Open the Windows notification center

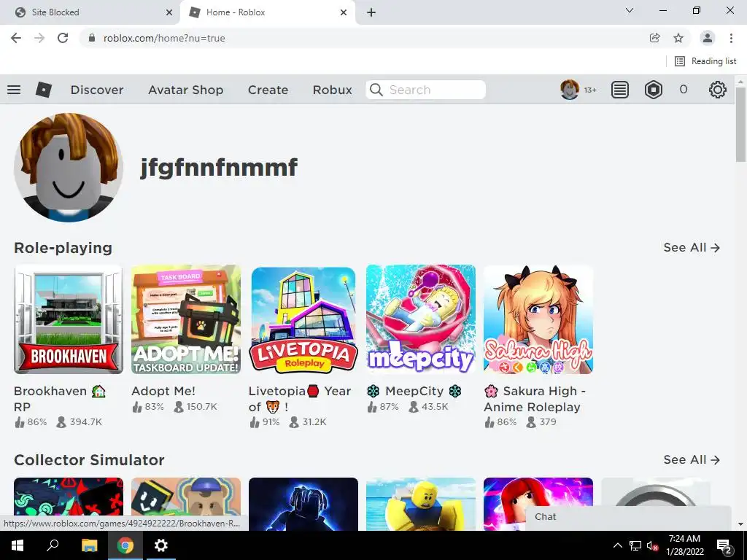pos(724,546)
